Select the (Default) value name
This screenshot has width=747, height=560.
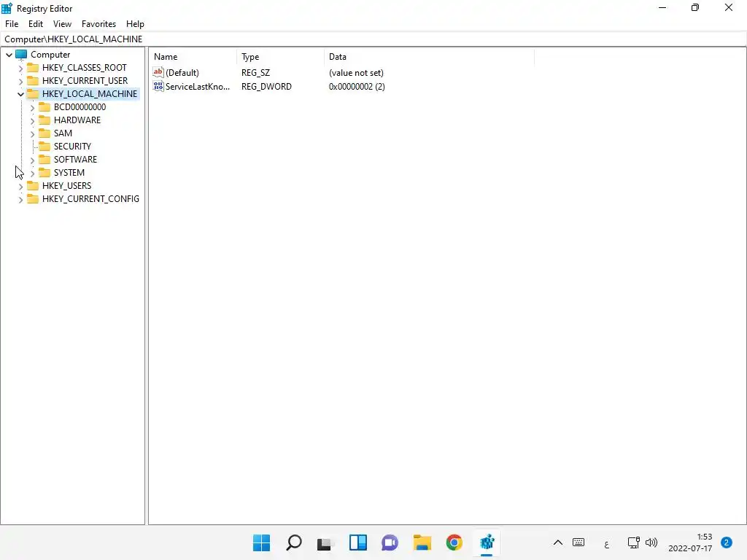coord(182,73)
